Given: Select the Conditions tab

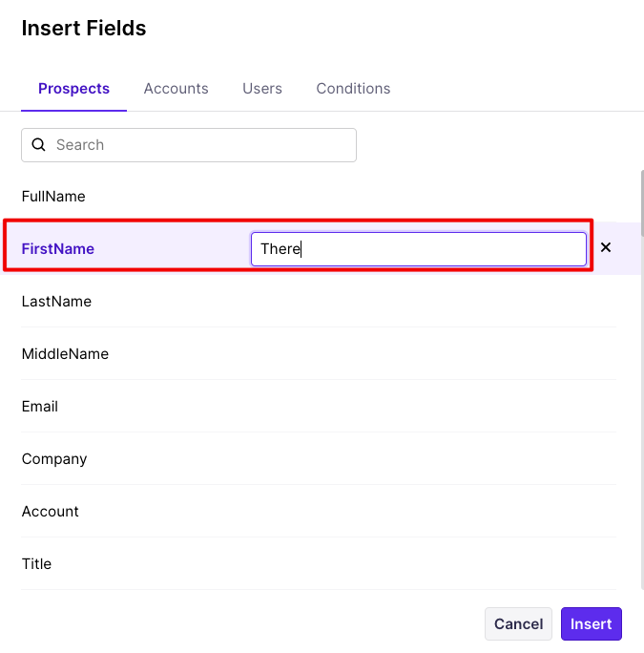Looking at the screenshot, I should coord(353,89).
